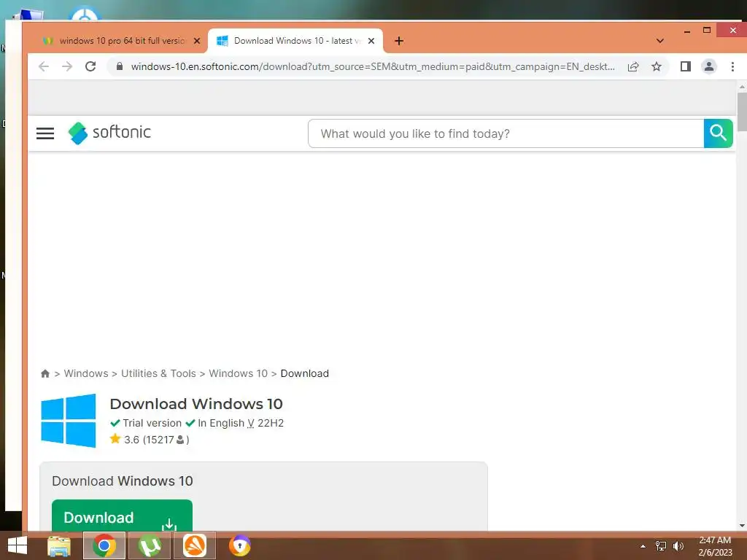
Task: Go to Softonic home via breadcrumb icon
Action: [x=45, y=374]
